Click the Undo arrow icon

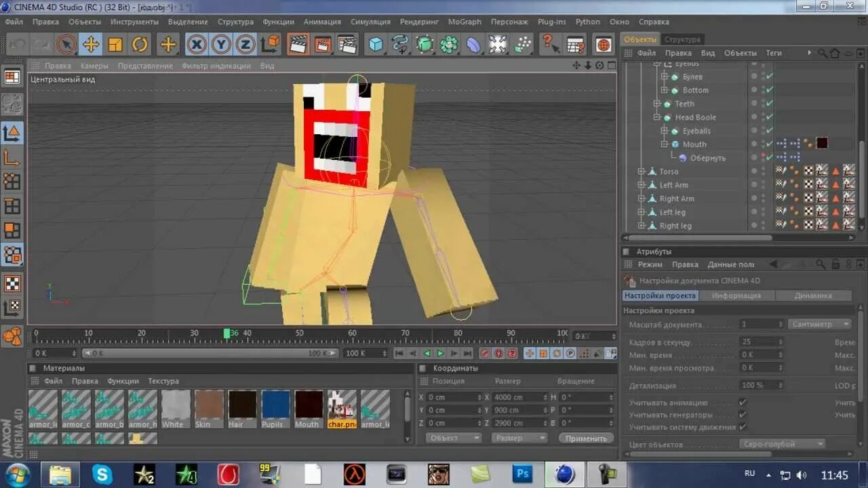click(17, 45)
